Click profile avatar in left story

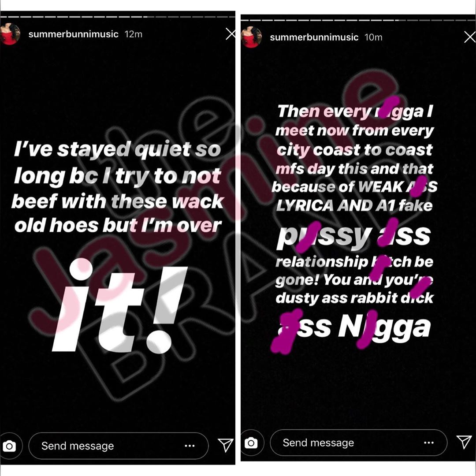[x=10, y=34]
